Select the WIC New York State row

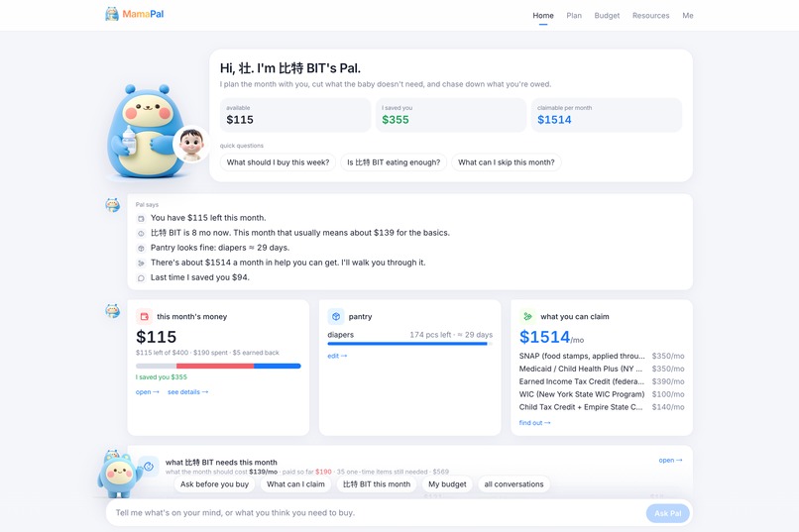602,394
